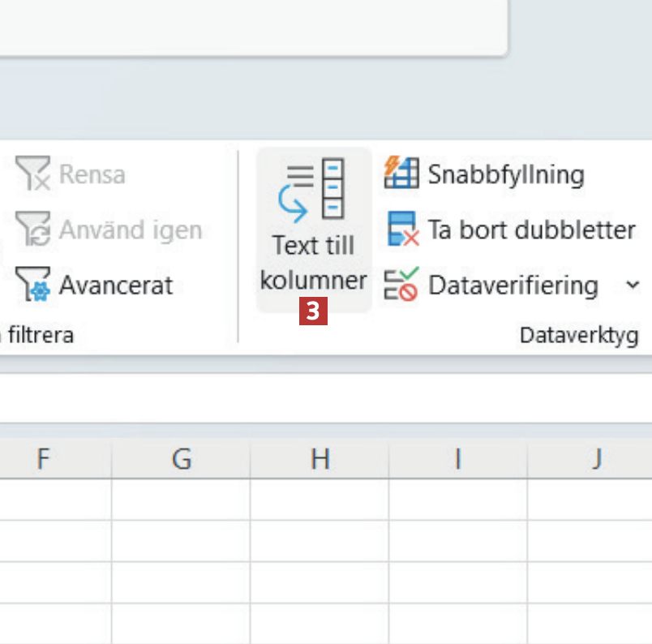The height and width of the screenshot is (644, 652).
Task: Click the Rensa filter icon
Action: tap(32, 174)
